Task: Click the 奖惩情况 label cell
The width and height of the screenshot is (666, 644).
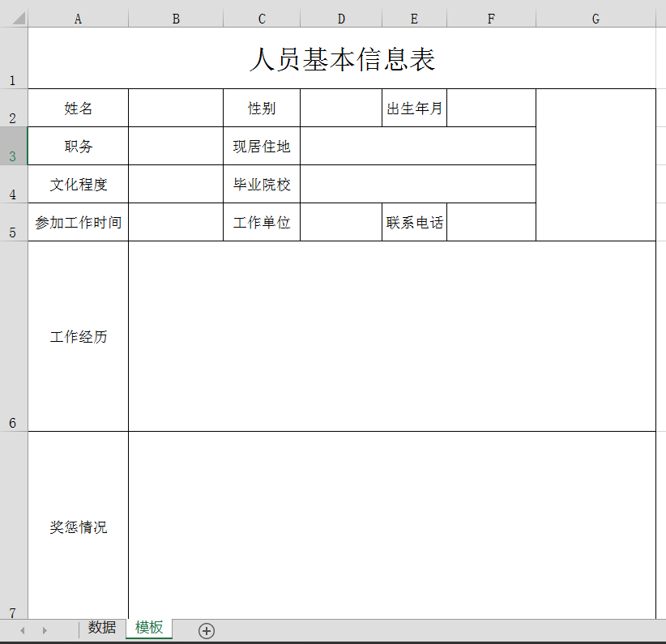Action: [x=78, y=527]
